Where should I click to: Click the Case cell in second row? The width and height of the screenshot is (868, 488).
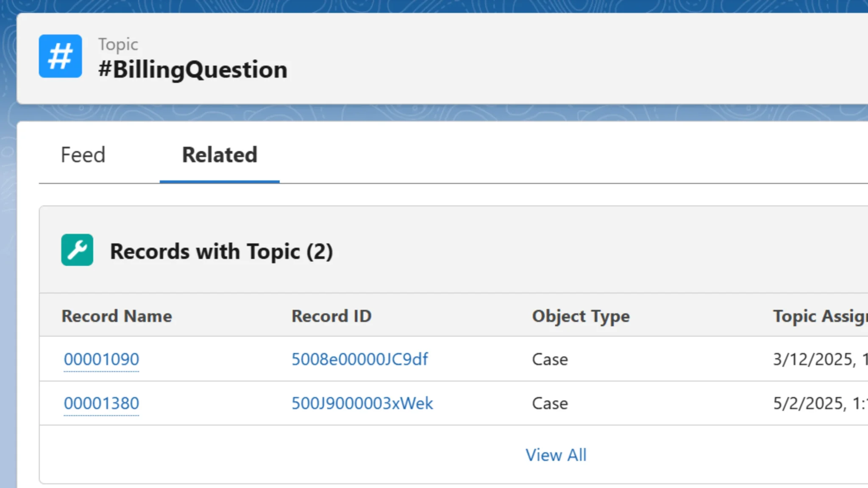[x=550, y=403]
